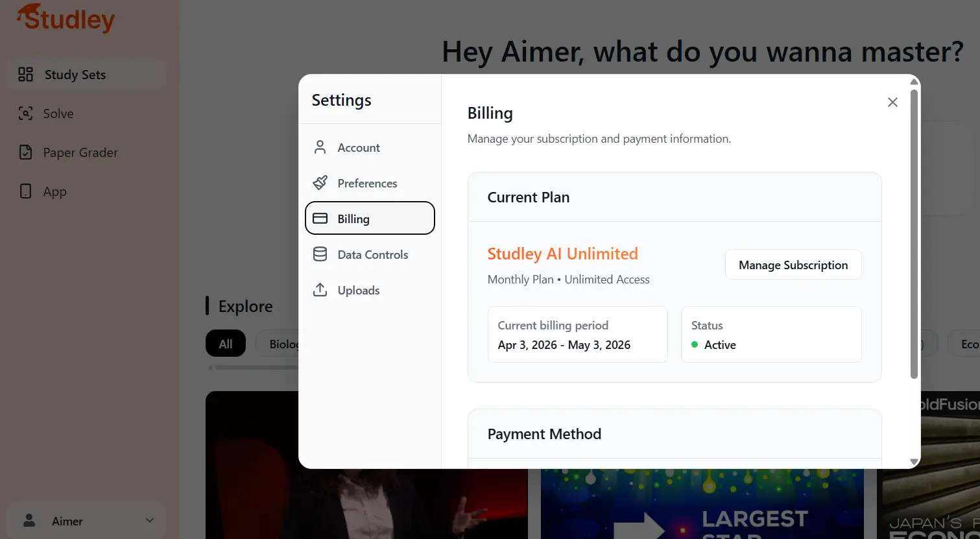Click the Manage Subscription button
980x539 pixels.
793,265
